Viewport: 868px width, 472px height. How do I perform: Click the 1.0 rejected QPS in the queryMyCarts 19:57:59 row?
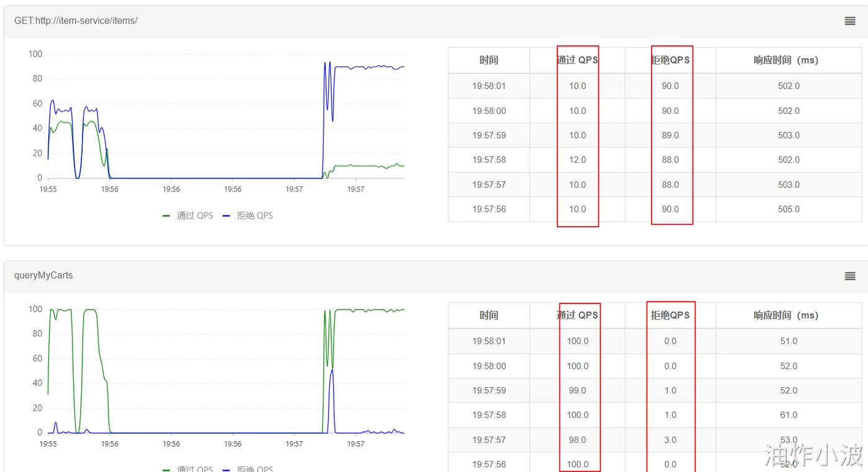670,391
